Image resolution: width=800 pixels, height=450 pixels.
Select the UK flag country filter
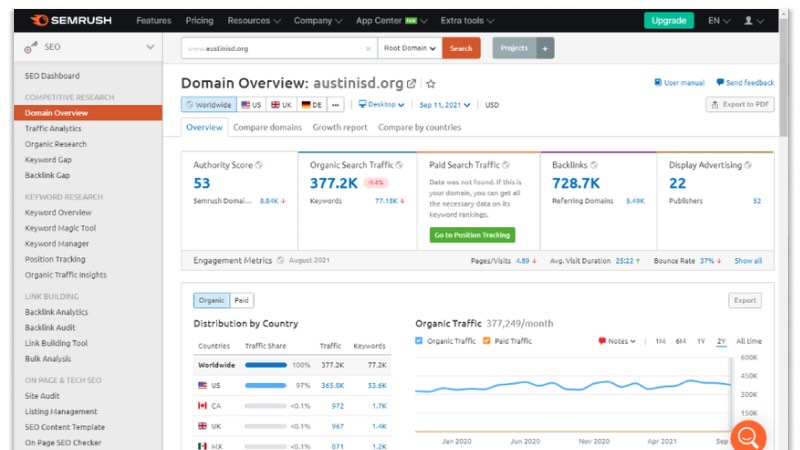(x=281, y=105)
